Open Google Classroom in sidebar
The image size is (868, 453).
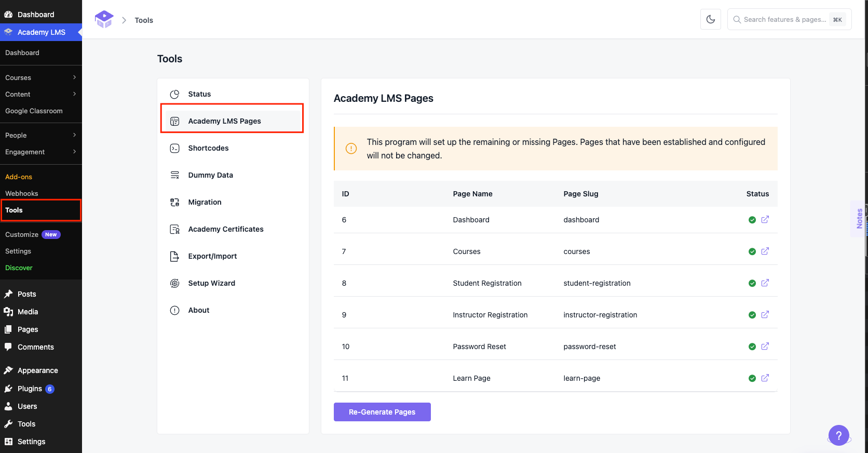(x=41, y=111)
